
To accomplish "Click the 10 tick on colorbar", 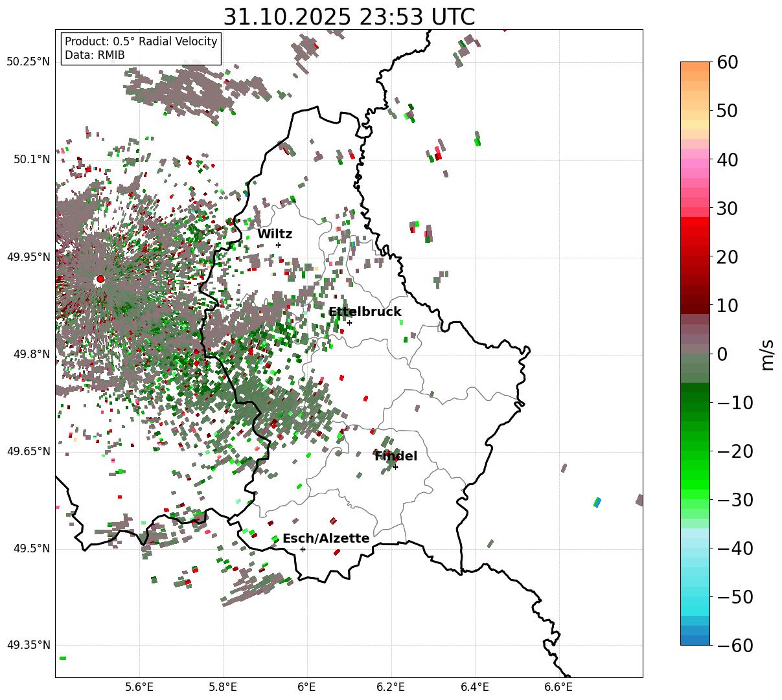I will tap(727, 306).
